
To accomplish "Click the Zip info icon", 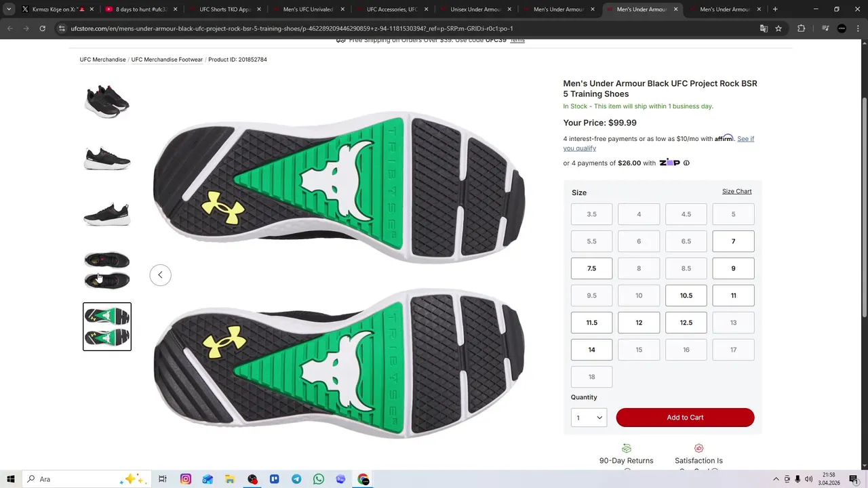I will (x=686, y=163).
